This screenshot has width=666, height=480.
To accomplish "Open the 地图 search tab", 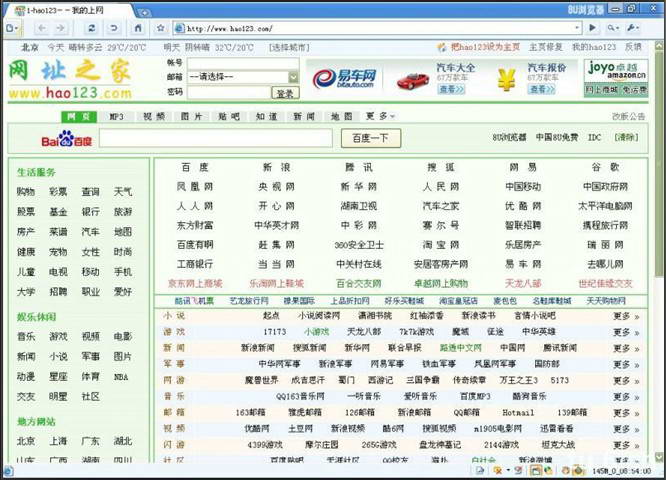I will click(341, 116).
